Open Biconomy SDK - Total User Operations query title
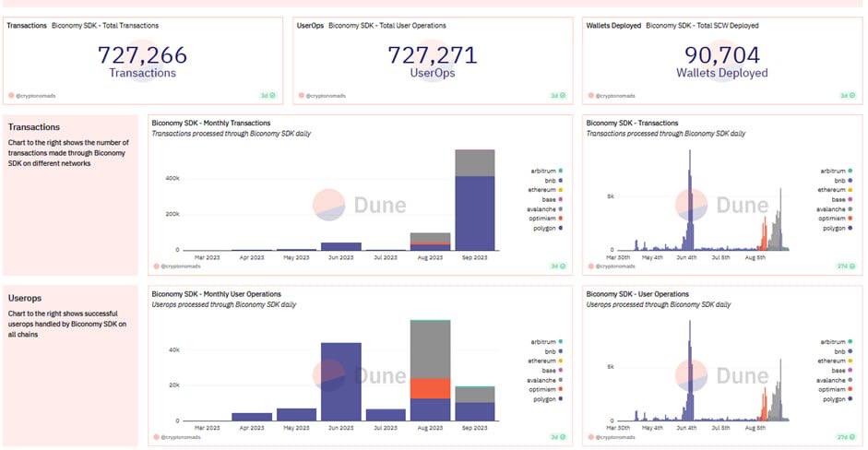This screenshot has width=868, height=450. [386, 26]
